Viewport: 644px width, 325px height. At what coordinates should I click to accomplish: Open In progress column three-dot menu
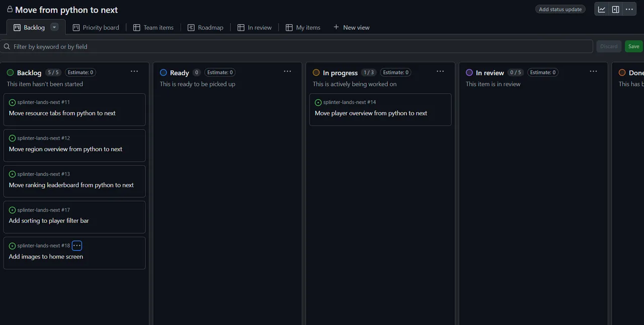(x=440, y=72)
